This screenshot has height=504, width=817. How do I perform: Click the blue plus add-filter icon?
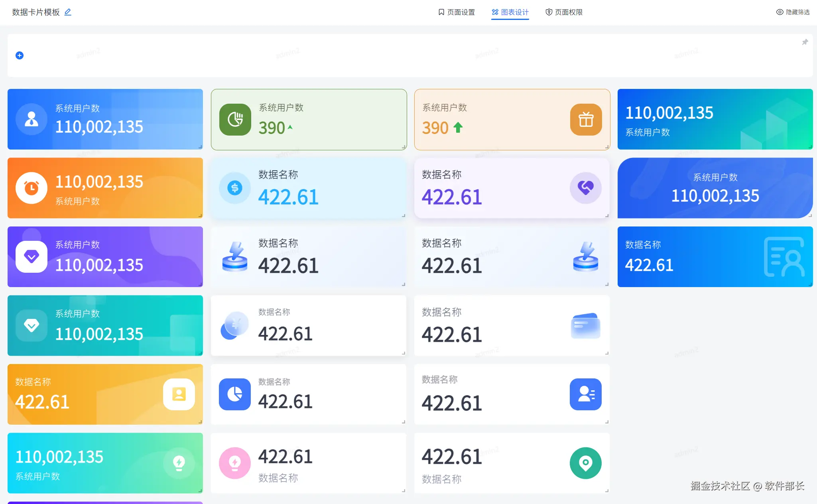(x=20, y=55)
